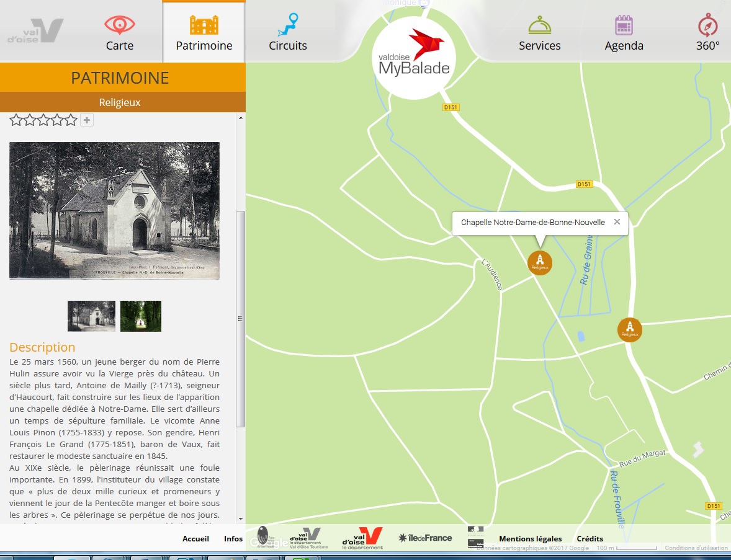This screenshot has width=731, height=560.
Task: Open the Circuits route tab
Action: coord(288,33)
